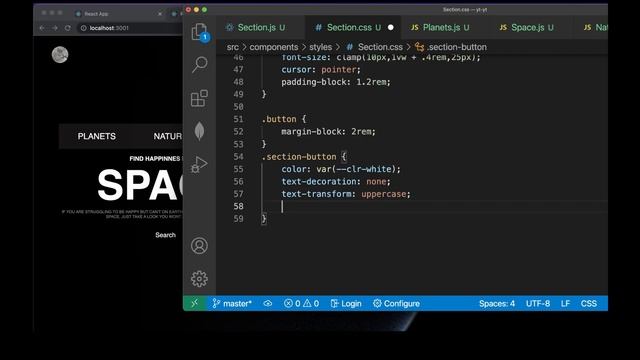Click the text-decoration: none line
640x360 pixels.
336,181
